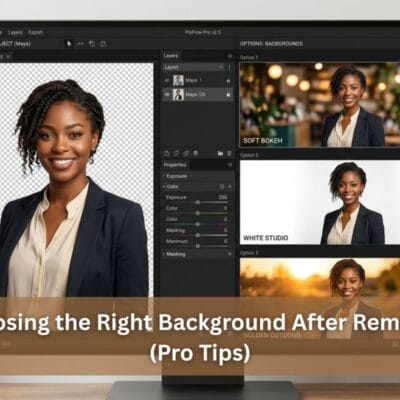
Task: Open the Properties panel hamburger menu
Action: pos(230,165)
